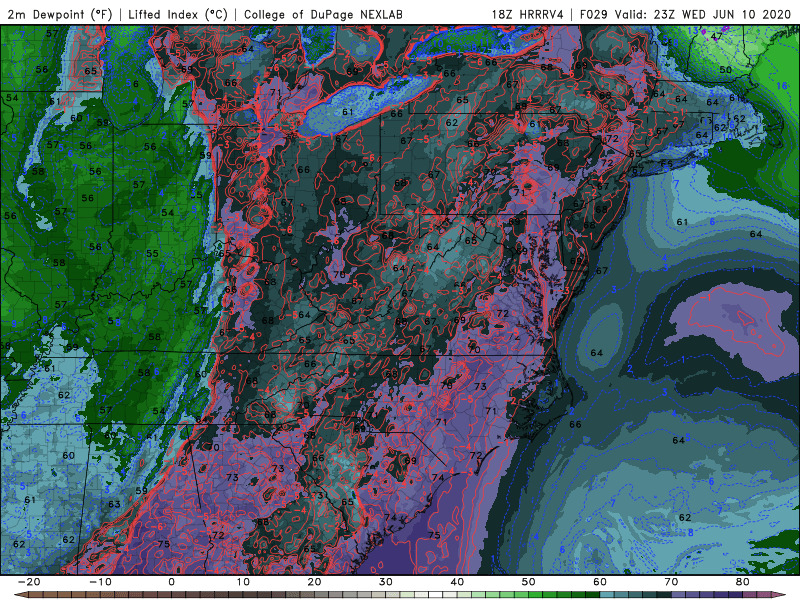Click the "2m Dewpoint (°F)" title text
The width and height of the screenshot is (800, 600).
coord(60,14)
